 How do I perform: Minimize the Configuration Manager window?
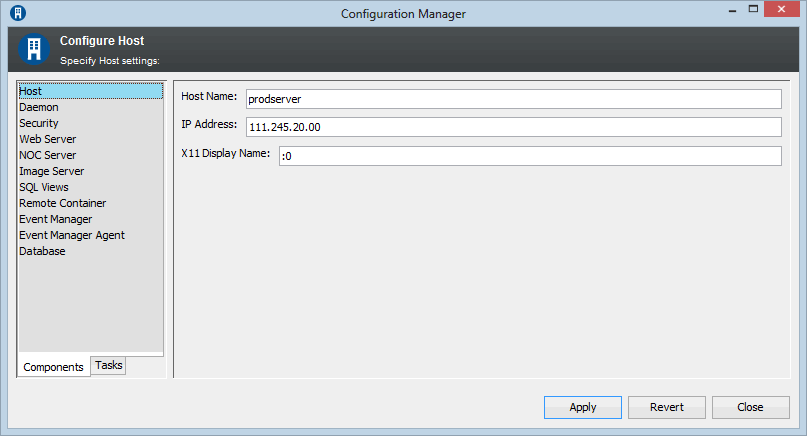tap(732, 10)
